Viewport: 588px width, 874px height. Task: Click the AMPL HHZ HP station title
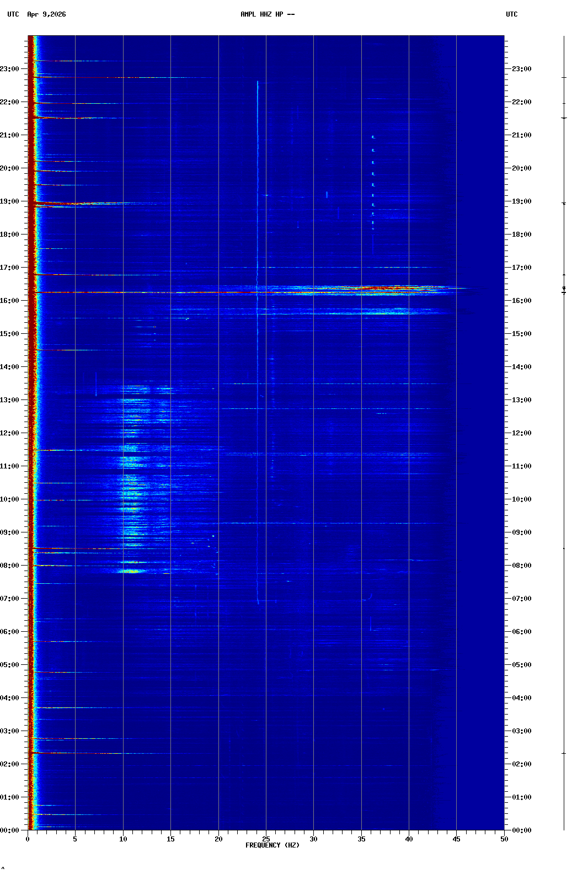click(267, 14)
